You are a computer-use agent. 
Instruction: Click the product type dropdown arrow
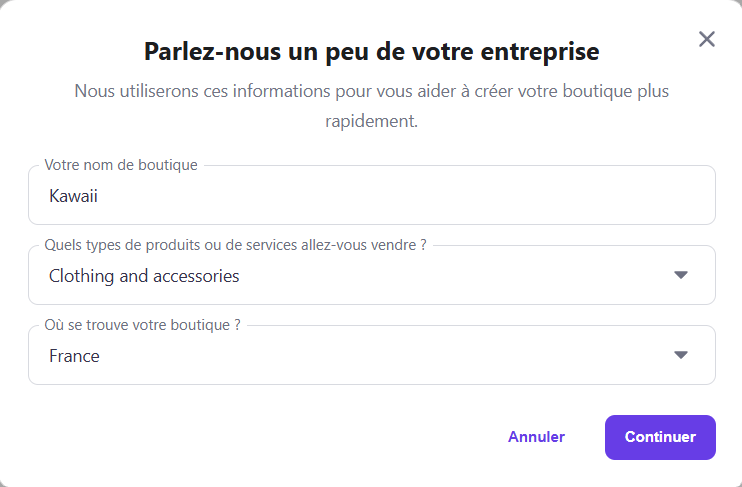point(681,275)
